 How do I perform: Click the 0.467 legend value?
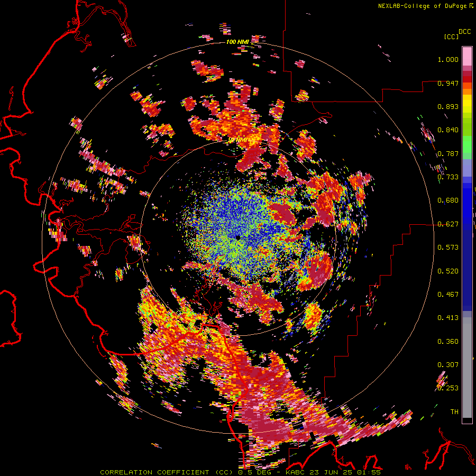point(448,295)
